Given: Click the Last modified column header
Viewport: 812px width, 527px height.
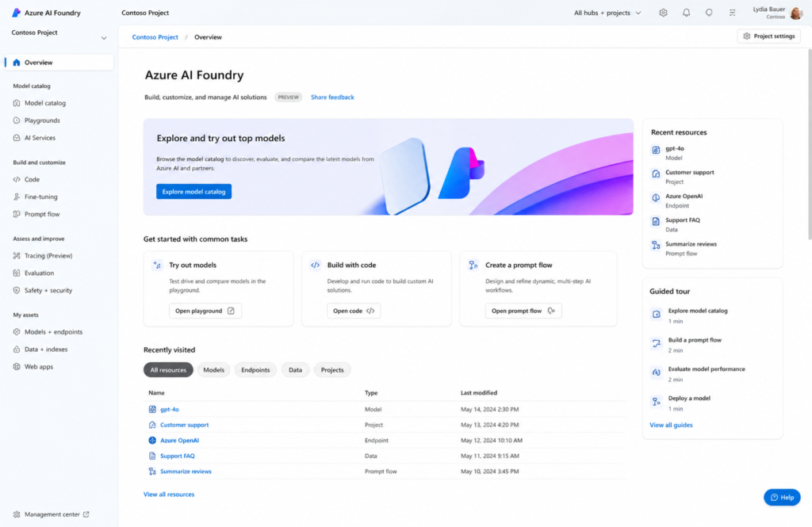Looking at the screenshot, I should click(479, 393).
